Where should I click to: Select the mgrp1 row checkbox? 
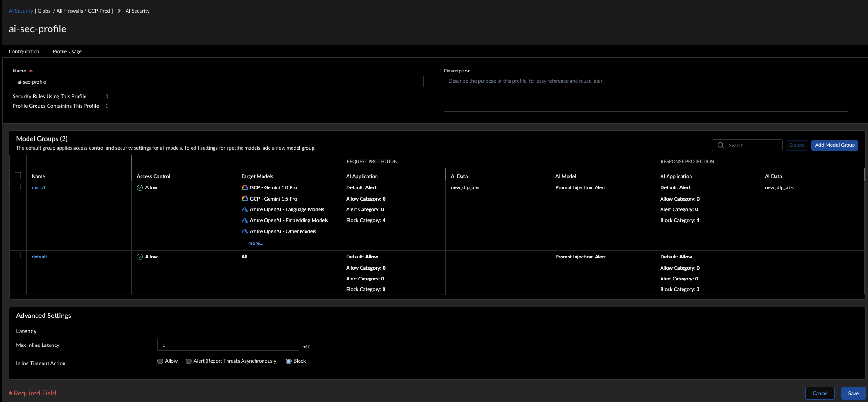pyautogui.click(x=18, y=187)
